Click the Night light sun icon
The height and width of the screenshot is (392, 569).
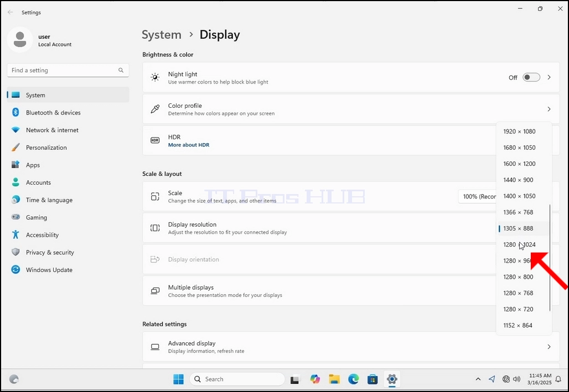click(x=155, y=77)
